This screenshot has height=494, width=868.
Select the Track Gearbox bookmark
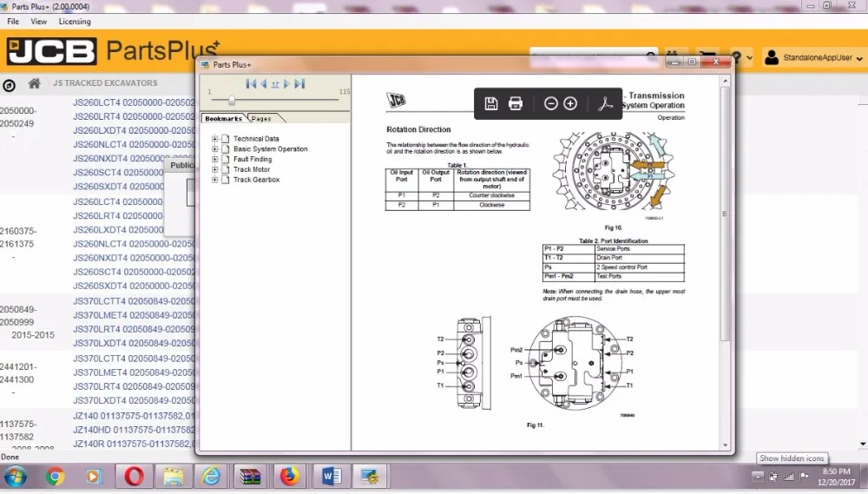256,180
